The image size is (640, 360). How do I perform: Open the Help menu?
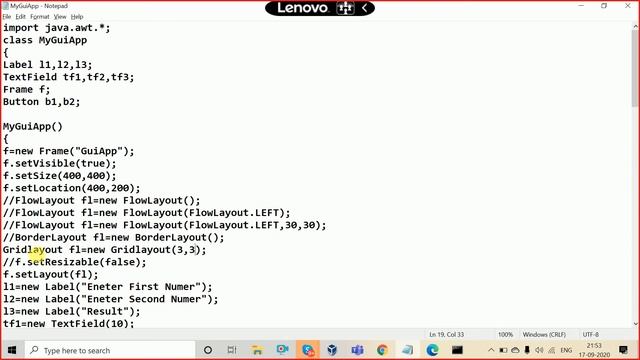click(x=77, y=17)
